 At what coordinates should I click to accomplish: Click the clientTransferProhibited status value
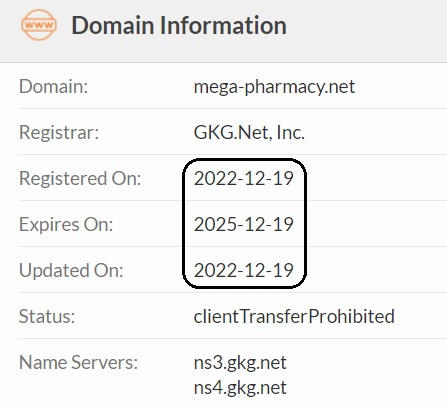(294, 316)
